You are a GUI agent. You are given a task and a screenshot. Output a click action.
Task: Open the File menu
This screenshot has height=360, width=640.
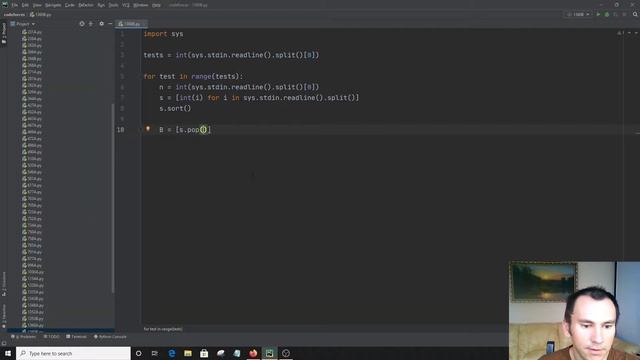click(x=15, y=5)
